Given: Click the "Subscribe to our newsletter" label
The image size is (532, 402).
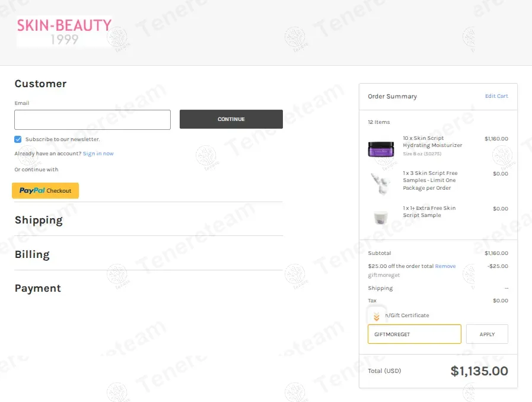Looking at the screenshot, I should coord(62,139).
